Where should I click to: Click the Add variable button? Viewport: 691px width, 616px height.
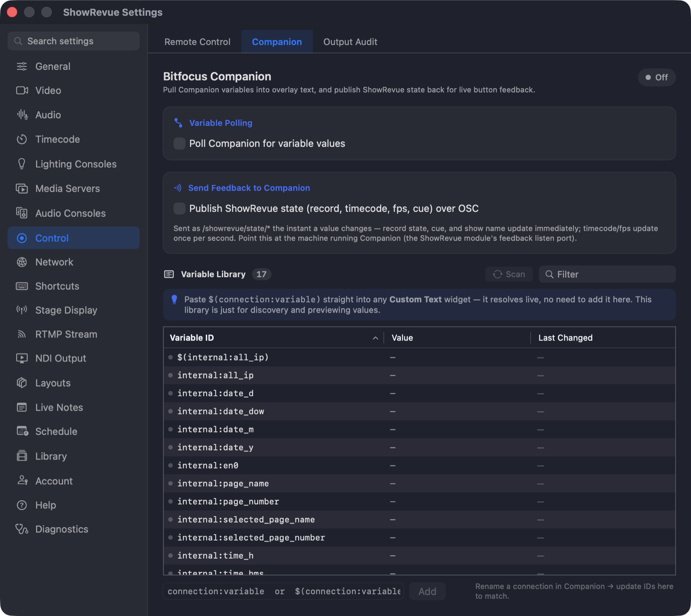[427, 591]
